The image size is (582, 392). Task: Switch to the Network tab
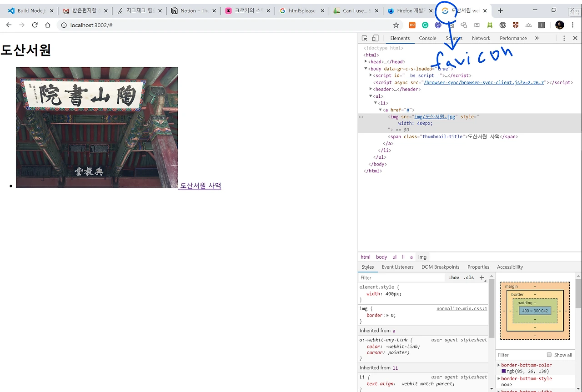pyautogui.click(x=481, y=38)
